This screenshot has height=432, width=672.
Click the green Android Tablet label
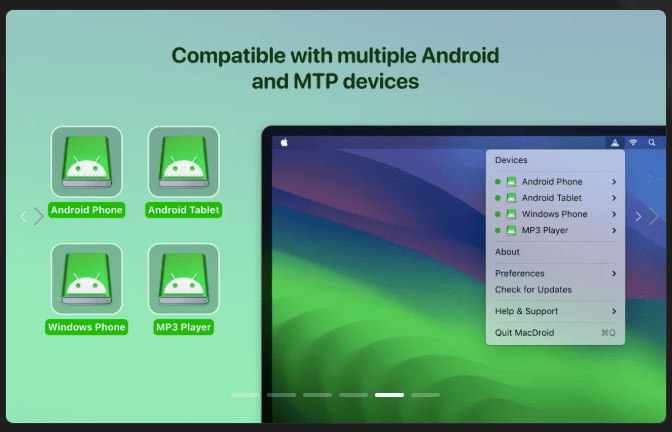tap(183, 210)
